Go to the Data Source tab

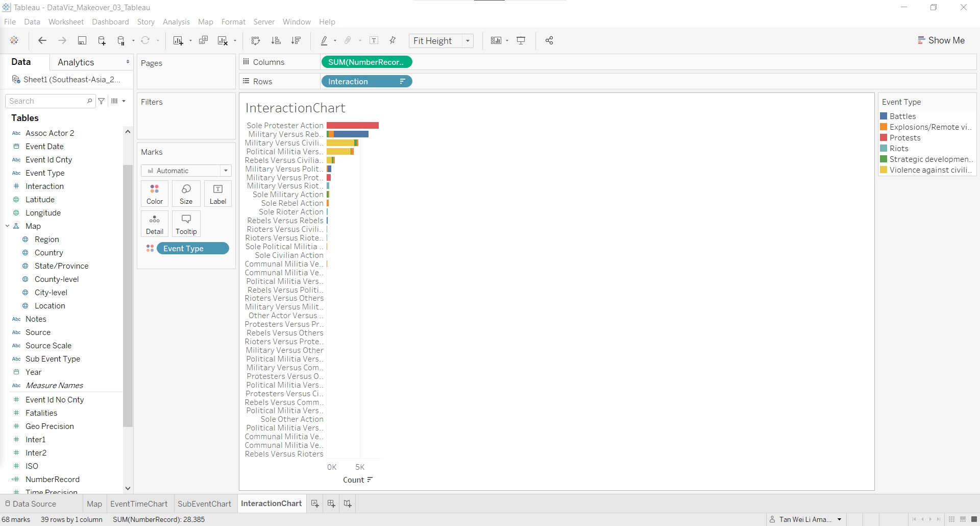click(x=30, y=504)
